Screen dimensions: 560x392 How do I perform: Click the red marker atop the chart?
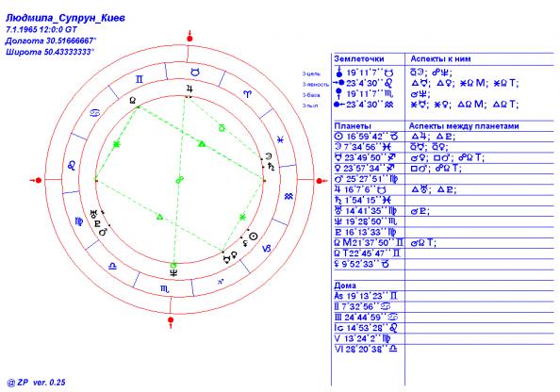tap(189, 37)
